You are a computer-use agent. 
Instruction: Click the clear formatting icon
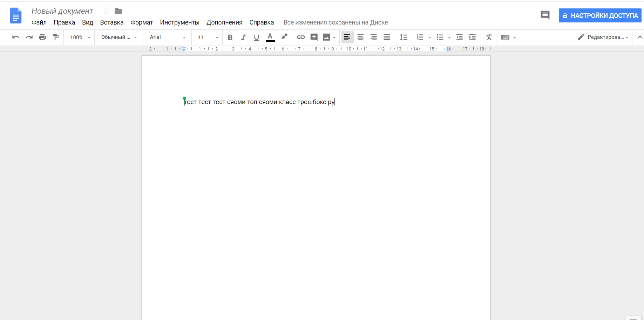click(x=489, y=37)
